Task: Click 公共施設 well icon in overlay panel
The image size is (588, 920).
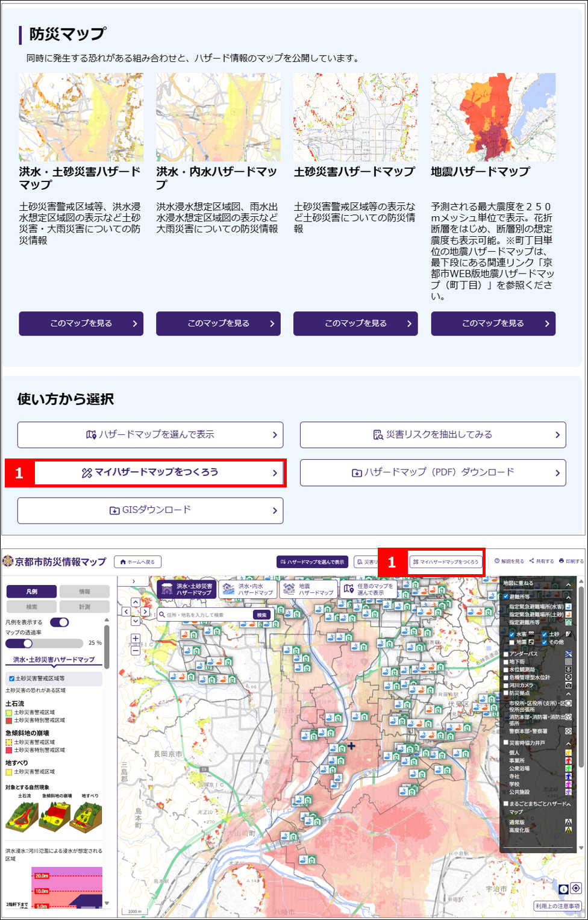Action: point(568,792)
